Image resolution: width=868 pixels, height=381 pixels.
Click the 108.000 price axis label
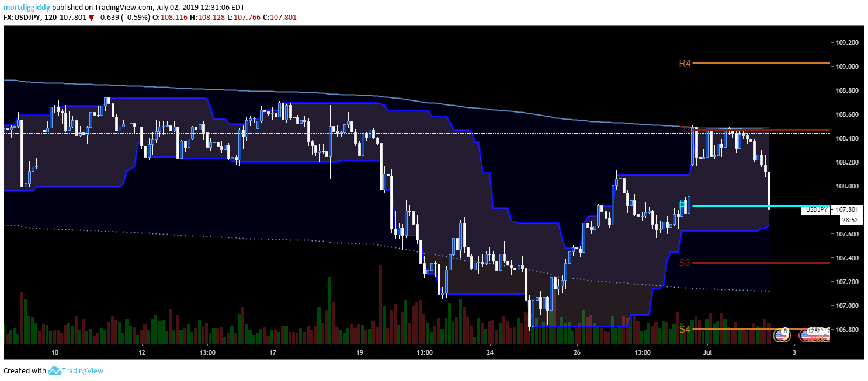[x=846, y=186]
